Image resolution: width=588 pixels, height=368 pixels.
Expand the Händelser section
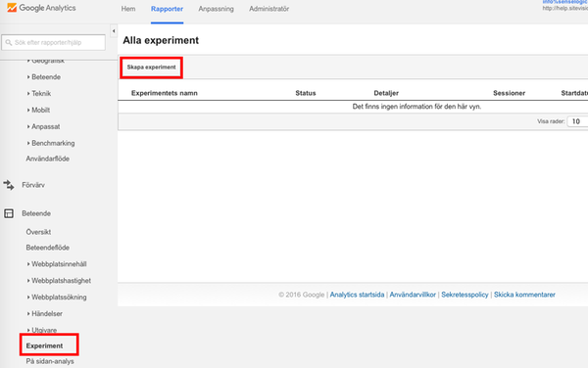[x=45, y=313]
